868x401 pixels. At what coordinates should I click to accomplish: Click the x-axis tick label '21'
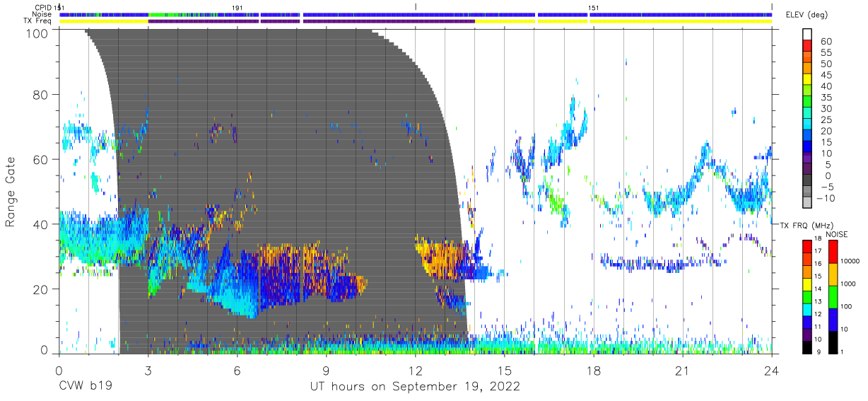(682, 371)
